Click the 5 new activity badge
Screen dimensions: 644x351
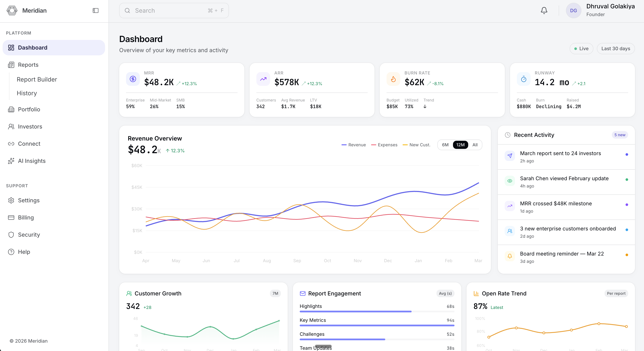point(620,135)
